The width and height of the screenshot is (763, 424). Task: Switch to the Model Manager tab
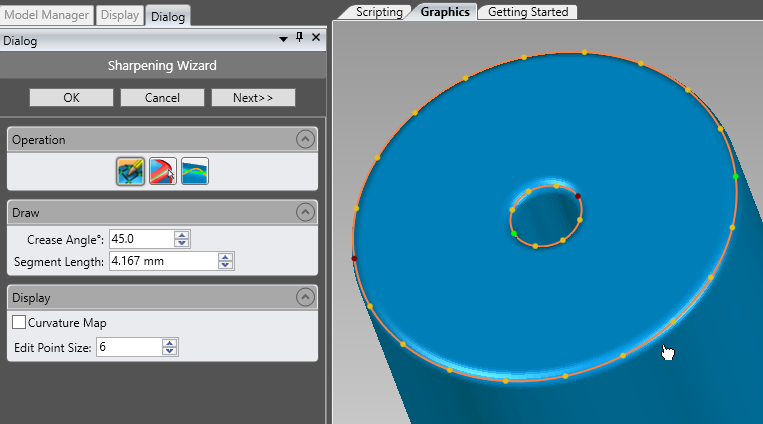click(x=46, y=15)
